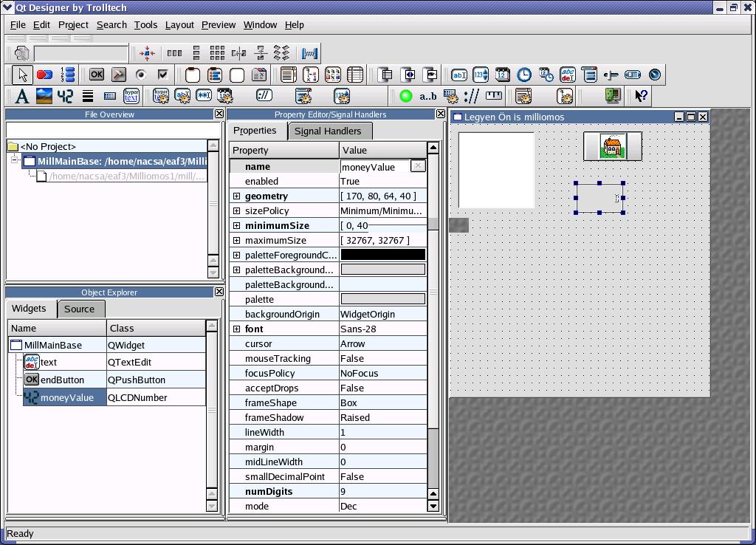Close the File Overview panel

[219, 114]
